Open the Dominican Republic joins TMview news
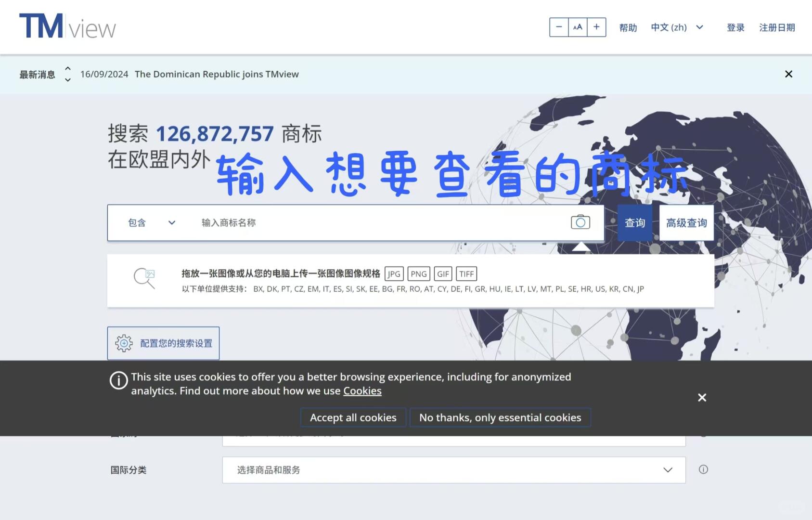Image resolution: width=812 pixels, height=520 pixels. click(x=217, y=74)
